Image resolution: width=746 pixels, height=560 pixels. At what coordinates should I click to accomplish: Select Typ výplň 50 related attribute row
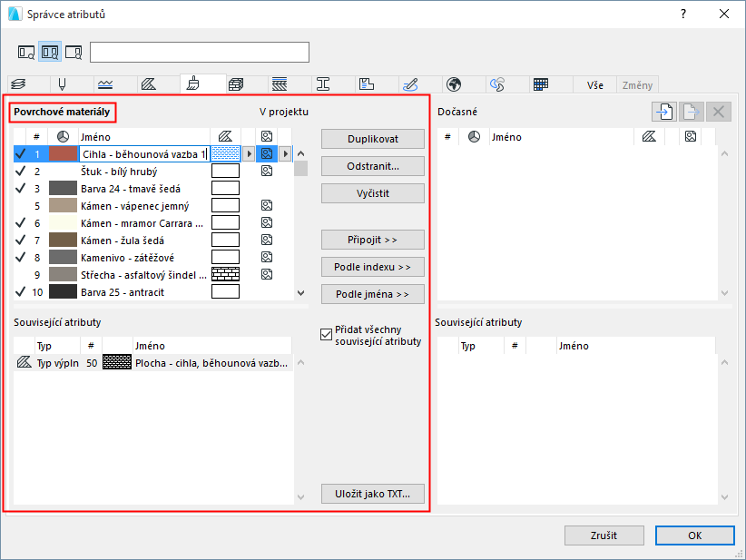pyautogui.click(x=153, y=363)
